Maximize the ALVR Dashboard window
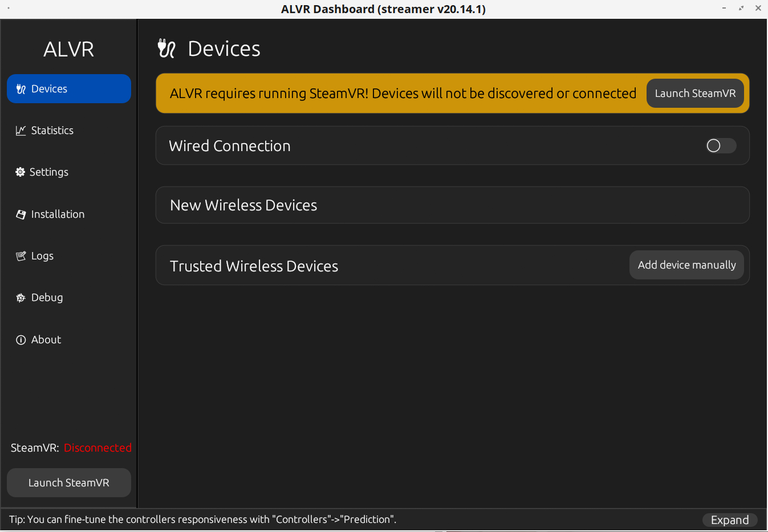The width and height of the screenshot is (768, 532). pyautogui.click(x=741, y=8)
